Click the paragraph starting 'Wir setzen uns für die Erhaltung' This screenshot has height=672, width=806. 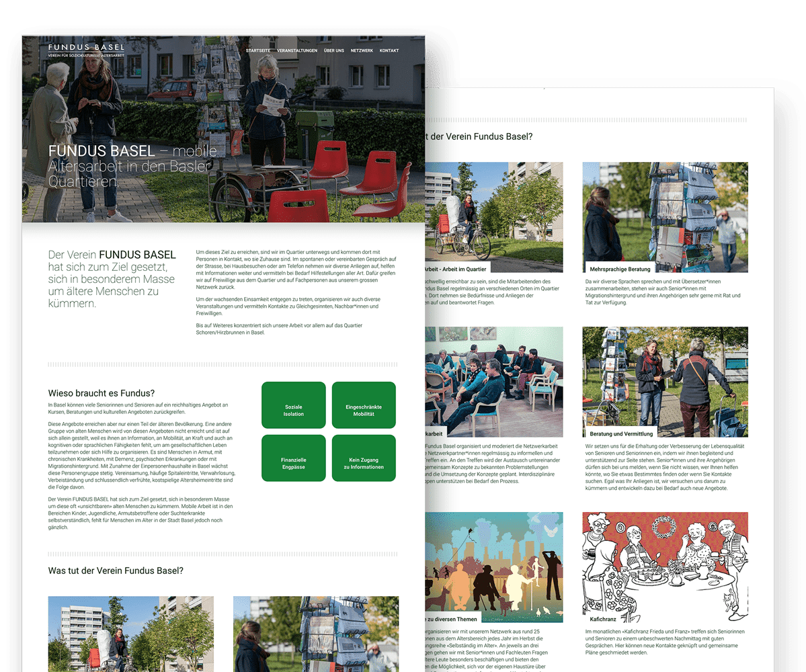click(x=665, y=467)
